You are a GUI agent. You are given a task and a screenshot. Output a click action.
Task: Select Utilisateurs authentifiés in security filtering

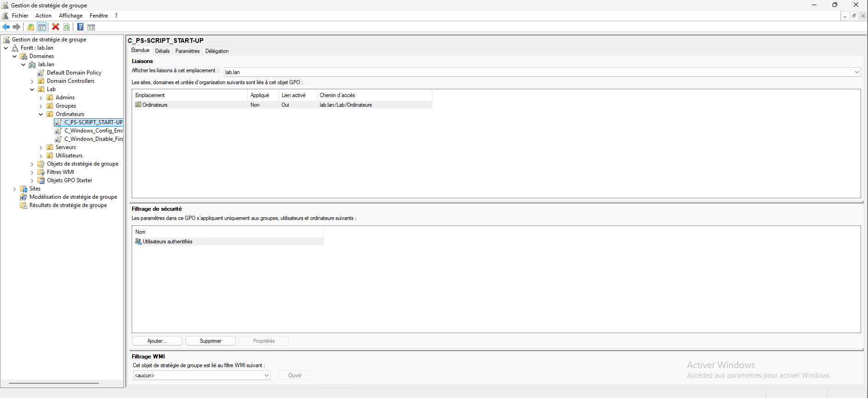tap(167, 242)
